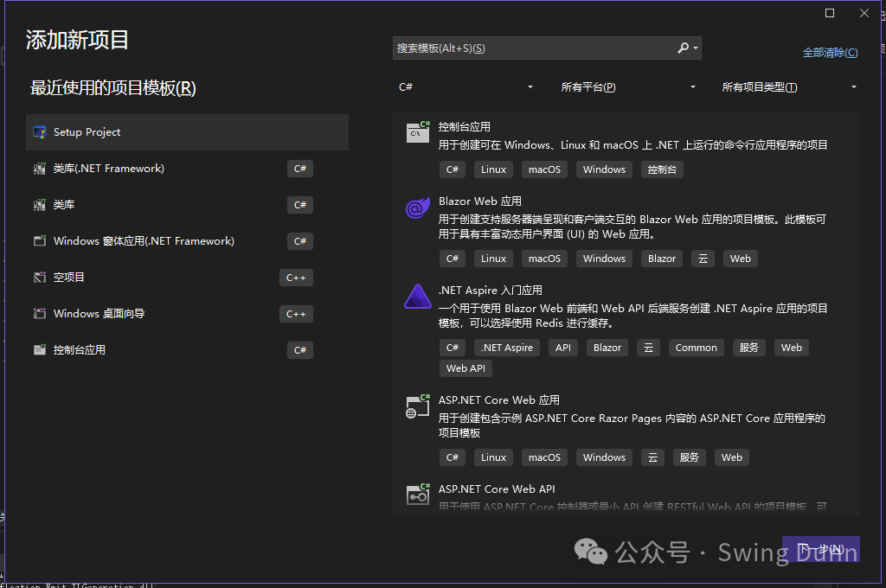Select the Linux tag under 控制台应用
The height and width of the screenshot is (588, 886).
[x=492, y=169]
